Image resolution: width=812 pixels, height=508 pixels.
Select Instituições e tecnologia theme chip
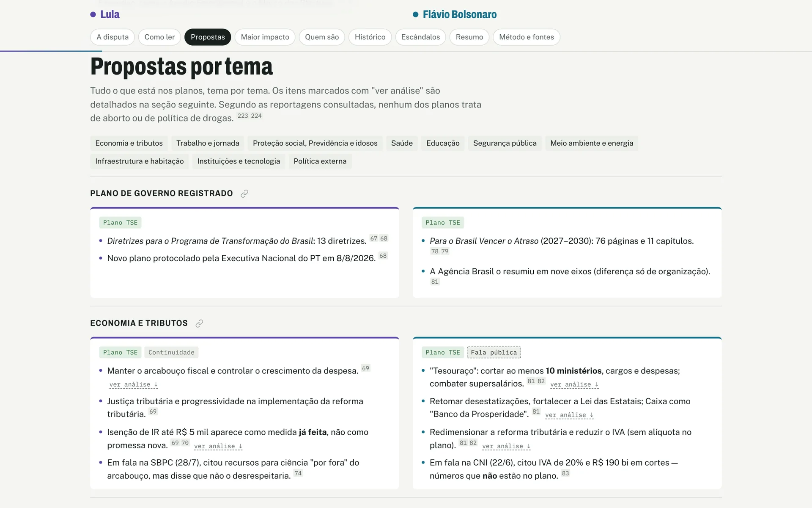pos(239,161)
